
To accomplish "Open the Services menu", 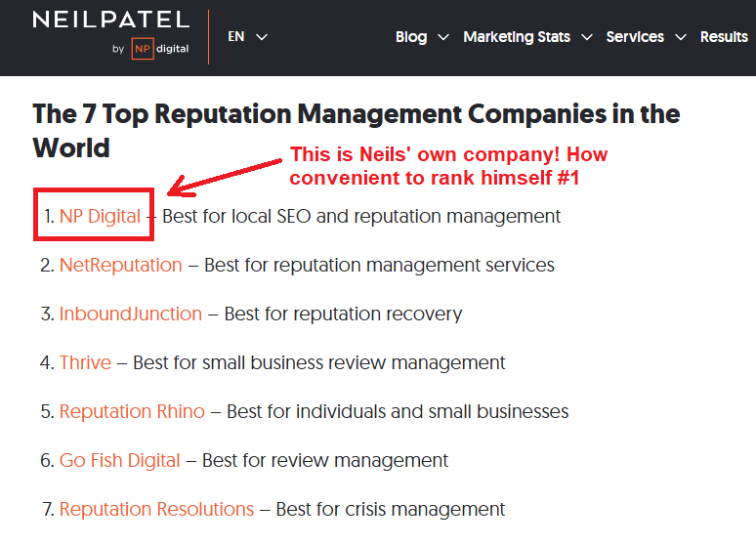I will click(x=635, y=37).
